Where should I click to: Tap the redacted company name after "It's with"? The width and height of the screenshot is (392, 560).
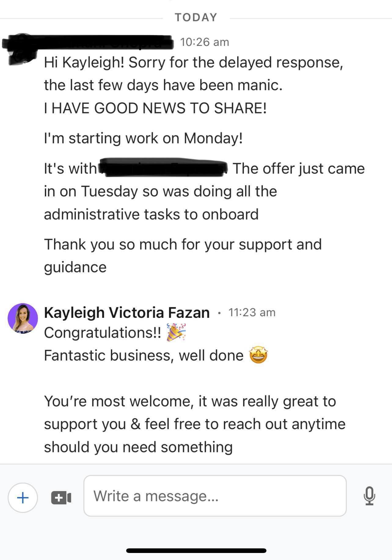click(x=163, y=168)
